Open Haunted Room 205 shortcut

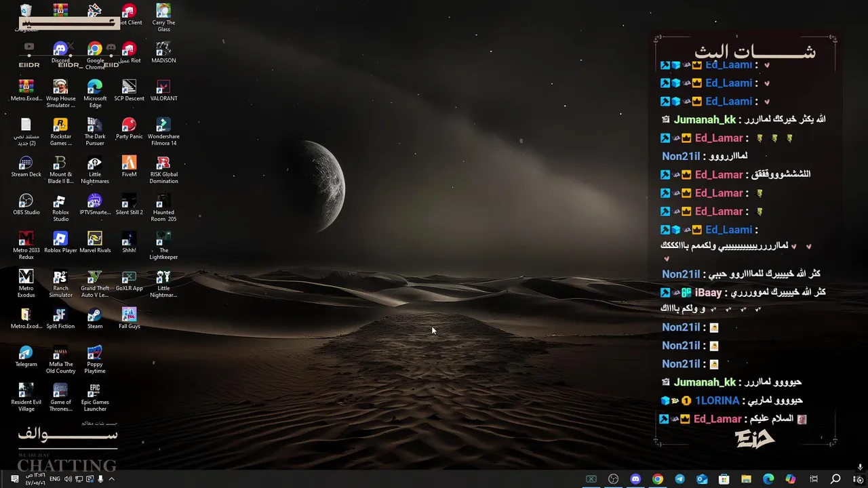click(163, 207)
